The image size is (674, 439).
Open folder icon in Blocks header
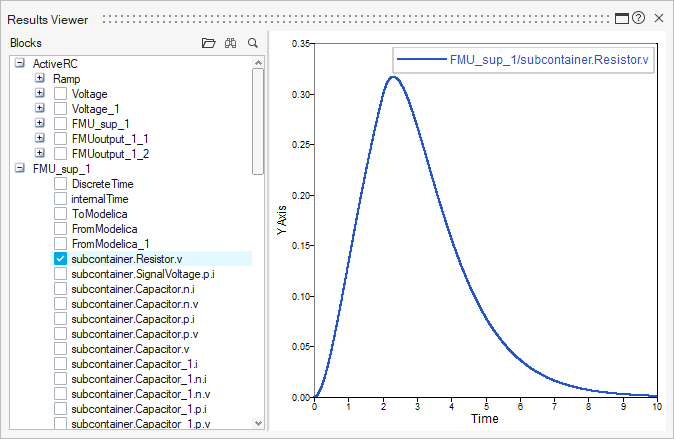[208, 43]
